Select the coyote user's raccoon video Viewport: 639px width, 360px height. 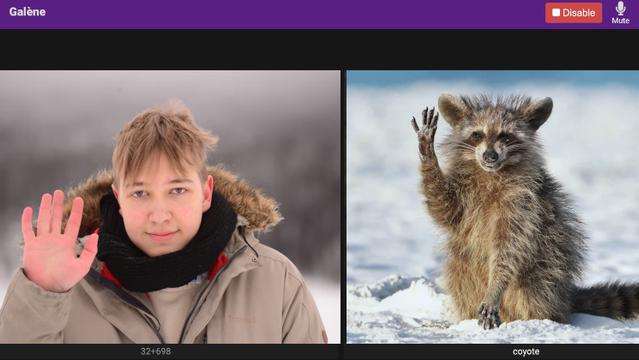[493, 207]
